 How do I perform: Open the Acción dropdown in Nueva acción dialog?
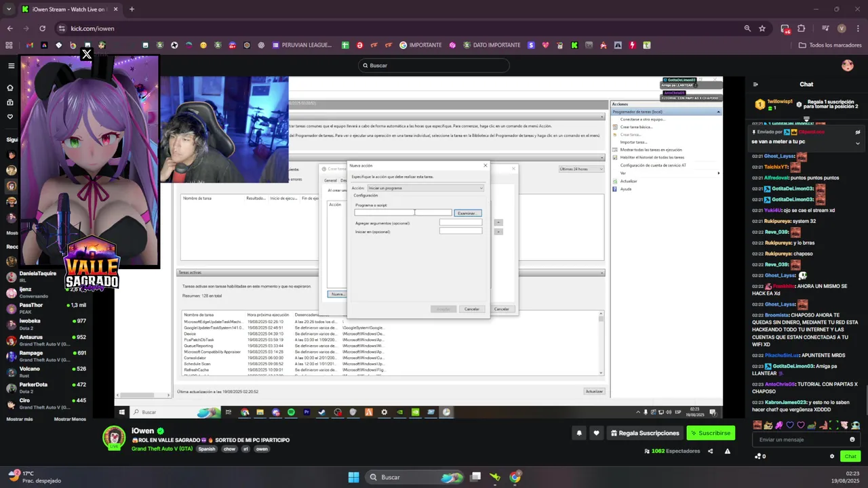pyautogui.click(x=425, y=188)
